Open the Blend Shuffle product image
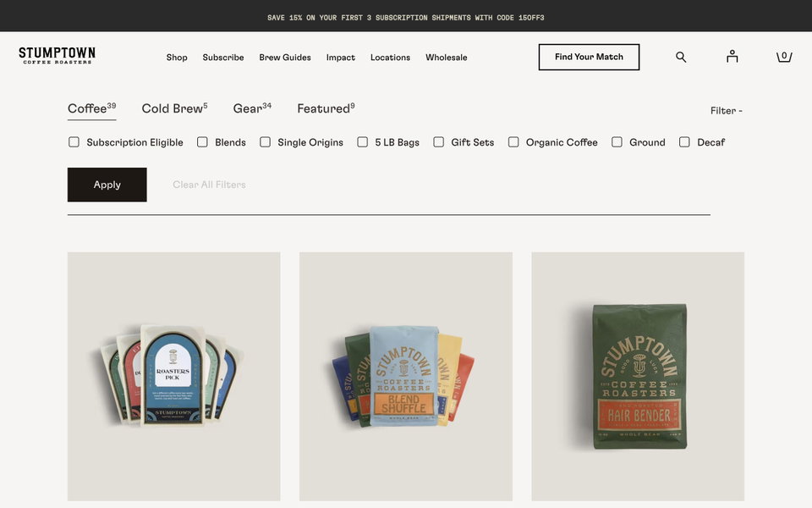The width and height of the screenshot is (812, 508). click(x=406, y=376)
